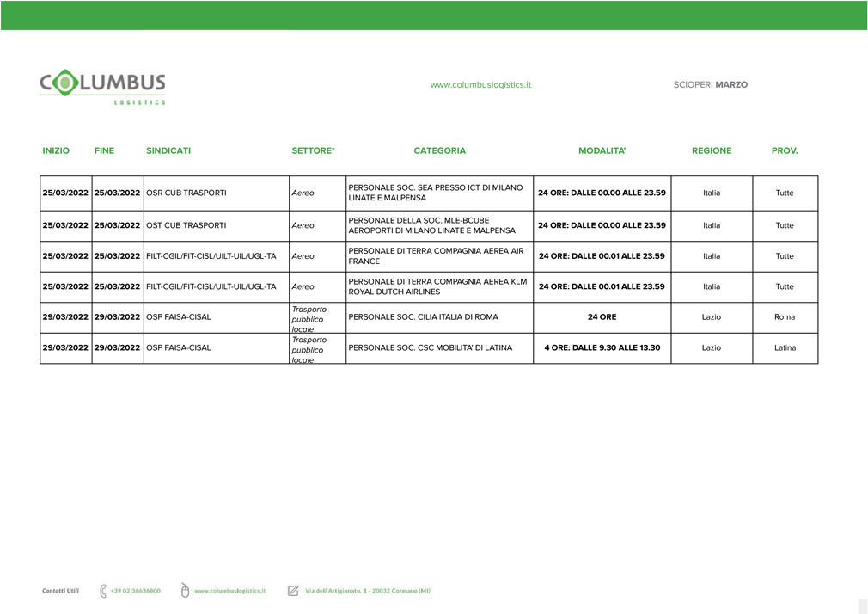Click the pencil-note icon beside the address
This screenshot has height=614, width=868.
coord(293,591)
